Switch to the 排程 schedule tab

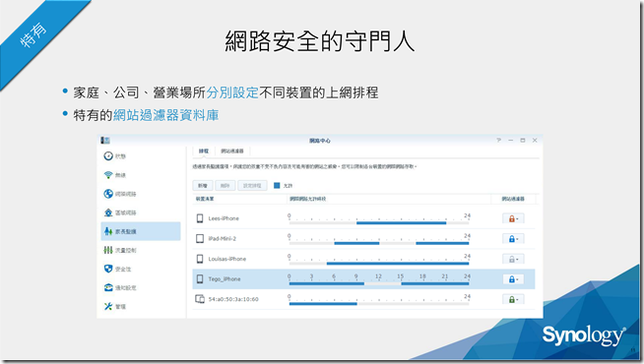pos(204,152)
